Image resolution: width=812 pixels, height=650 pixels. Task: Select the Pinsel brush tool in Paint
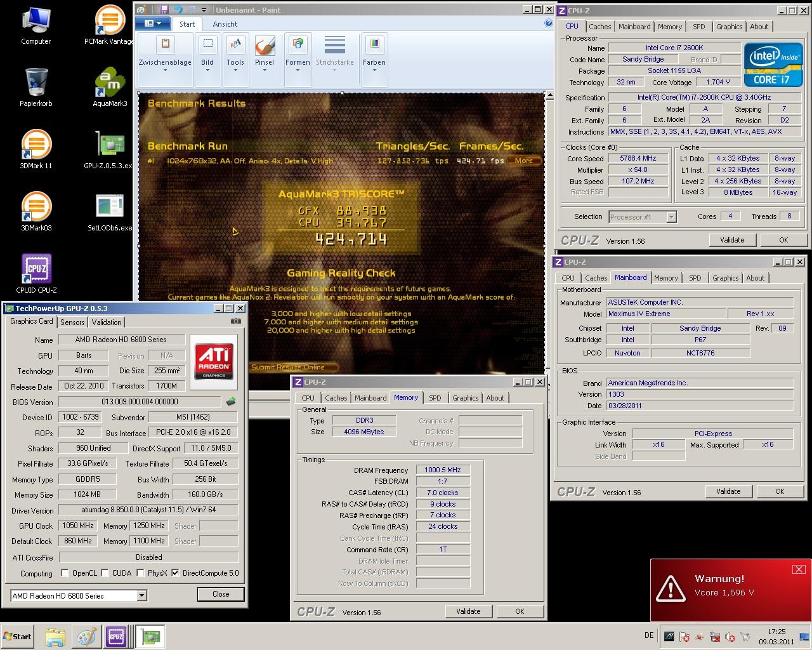[x=265, y=55]
